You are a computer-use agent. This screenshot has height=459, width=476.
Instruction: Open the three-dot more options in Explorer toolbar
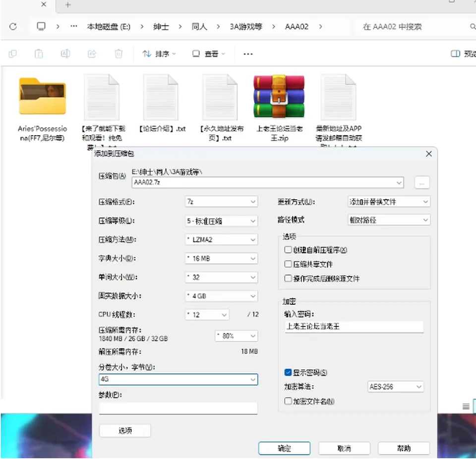click(248, 54)
